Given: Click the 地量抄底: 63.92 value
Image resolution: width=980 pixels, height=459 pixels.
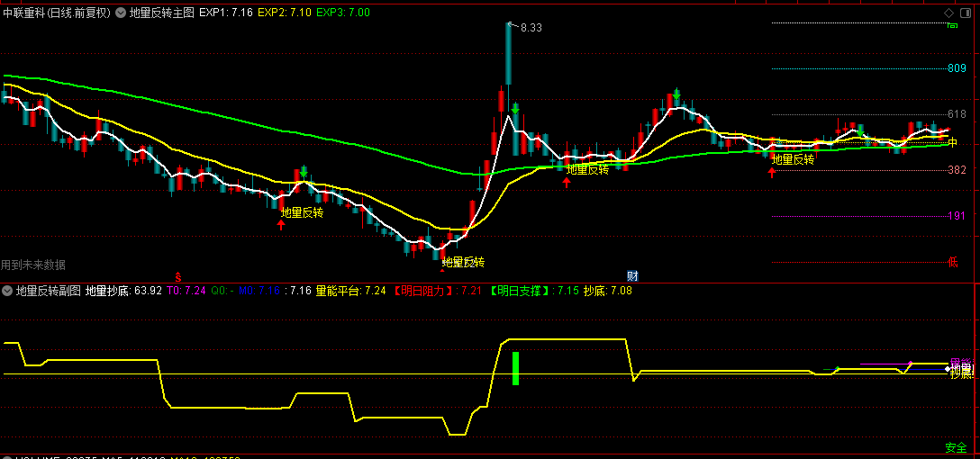Looking at the screenshot, I should click(x=123, y=291).
